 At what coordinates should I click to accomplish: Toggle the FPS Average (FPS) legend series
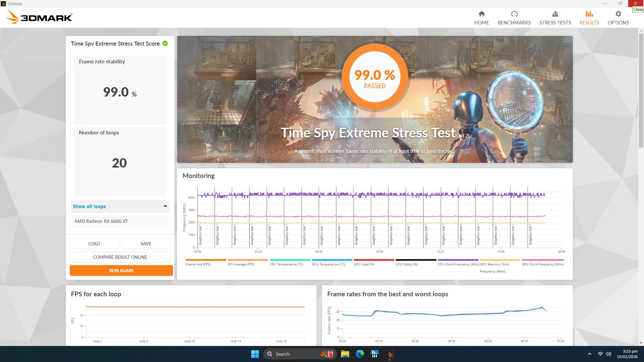248,262
